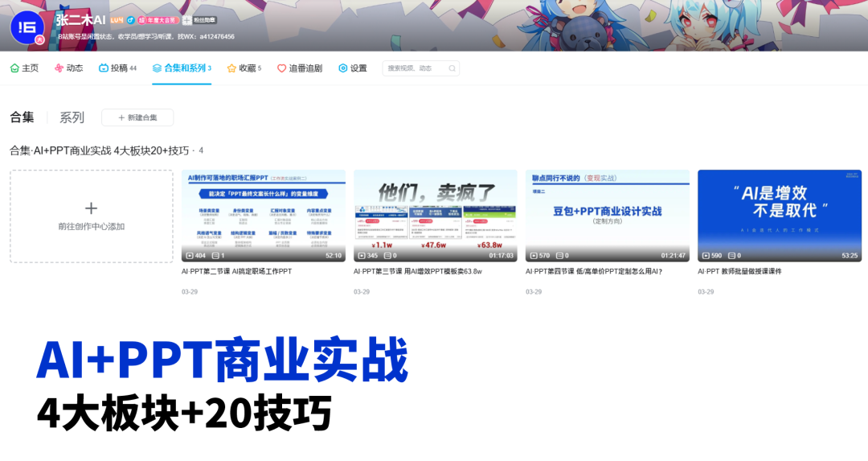Viewport: 868px width, 461px height.
Task: Click the 53:25 duration label
Action: tap(850, 255)
